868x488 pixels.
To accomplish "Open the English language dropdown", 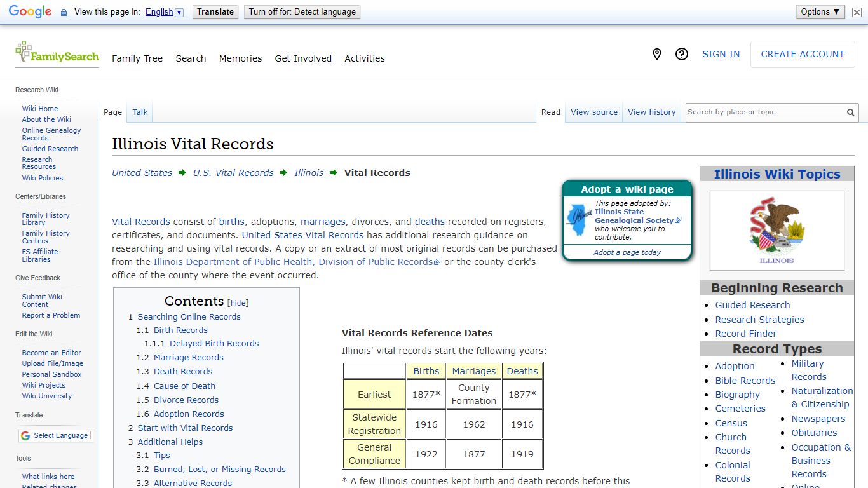I will 164,12.
